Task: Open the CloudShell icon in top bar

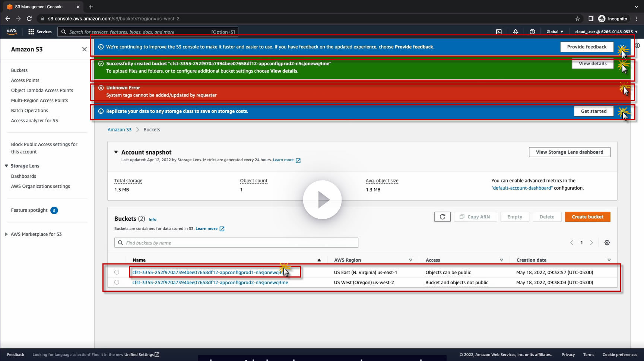Action: pyautogui.click(x=499, y=32)
